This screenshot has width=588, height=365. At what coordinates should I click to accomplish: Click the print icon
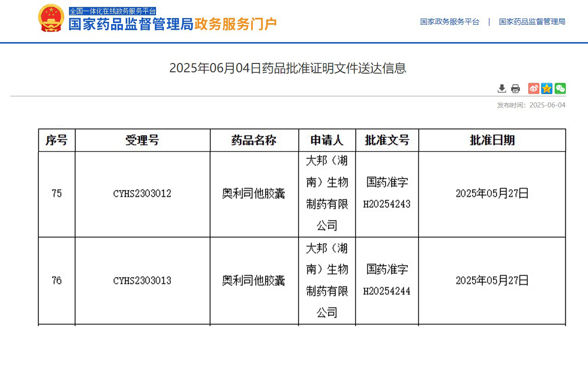pos(515,88)
